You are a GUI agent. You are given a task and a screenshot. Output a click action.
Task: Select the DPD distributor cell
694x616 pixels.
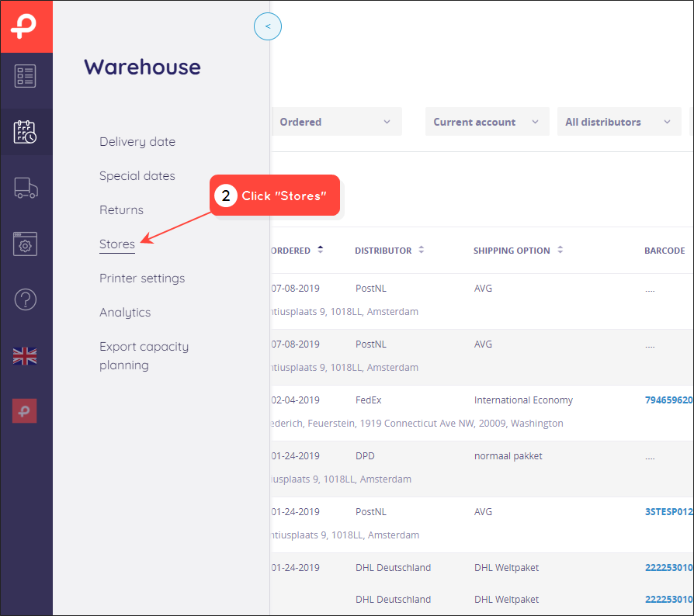click(x=365, y=456)
